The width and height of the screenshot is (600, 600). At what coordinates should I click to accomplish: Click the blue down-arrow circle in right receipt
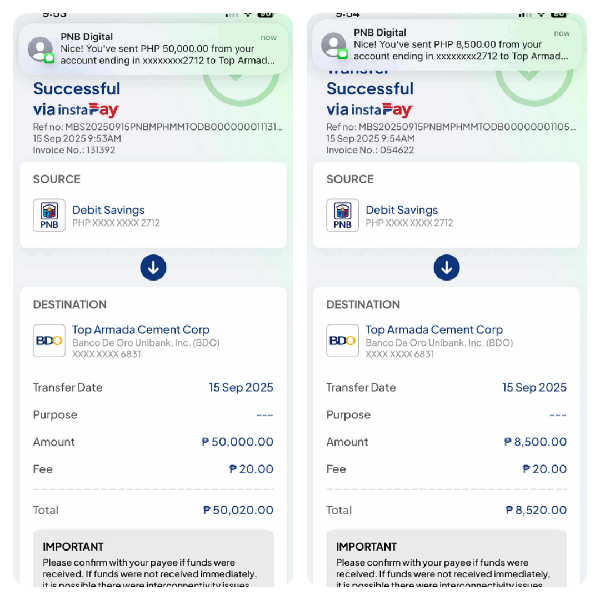[447, 267]
